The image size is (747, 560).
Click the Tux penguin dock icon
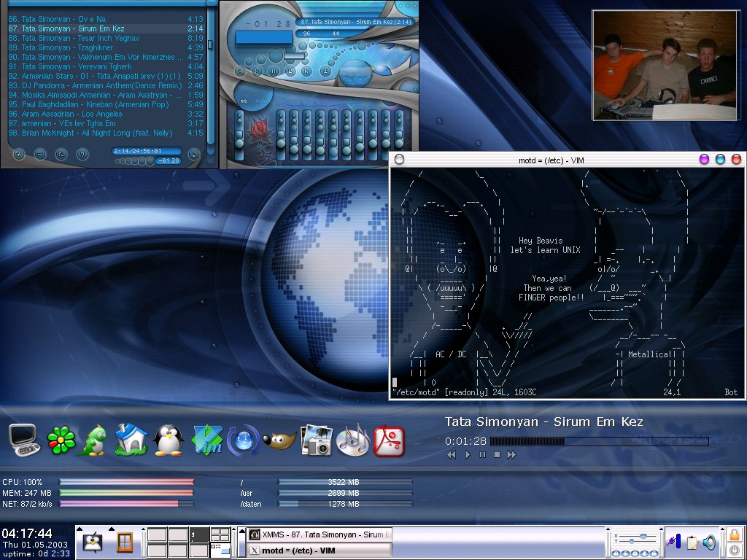pos(169,440)
